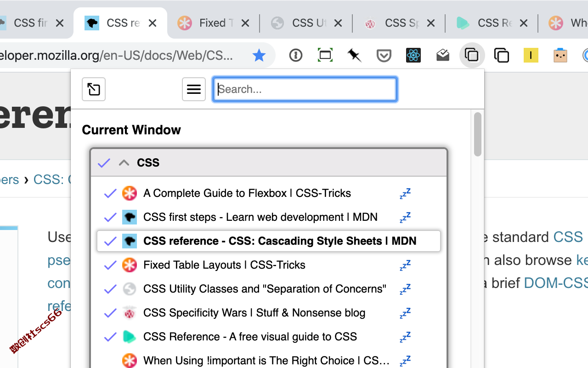Image resolution: width=588 pixels, height=368 pixels.
Task: Switch to the 'CSS Sp' browser tab
Action: (x=399, y=23)
